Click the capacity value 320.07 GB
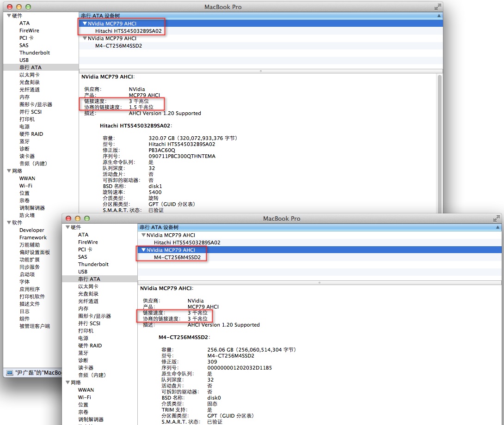The height and width of the screenshot is (425, 504). tap(162, 138)
